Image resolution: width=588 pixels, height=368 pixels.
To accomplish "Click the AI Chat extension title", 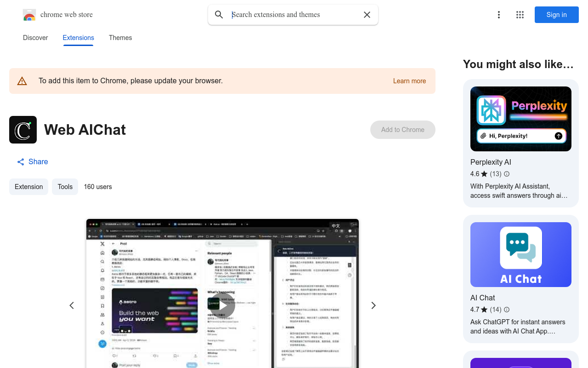I will click(x=483, y=298).
